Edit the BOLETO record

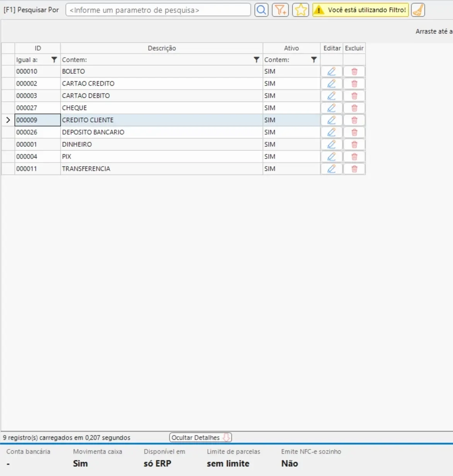pyautogui.click(x=332, y=71)
